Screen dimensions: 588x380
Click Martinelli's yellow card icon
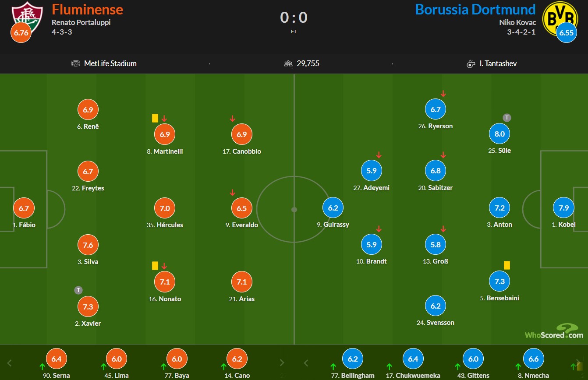(155, 118)
